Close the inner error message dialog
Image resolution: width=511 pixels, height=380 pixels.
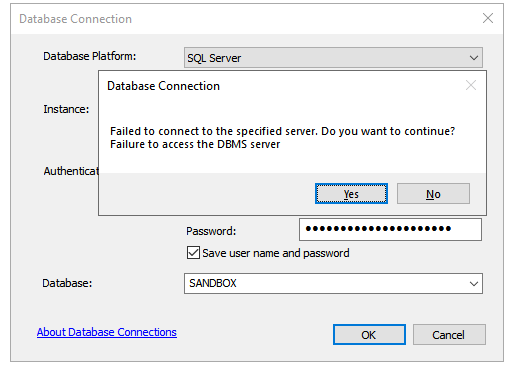point(471,86)
